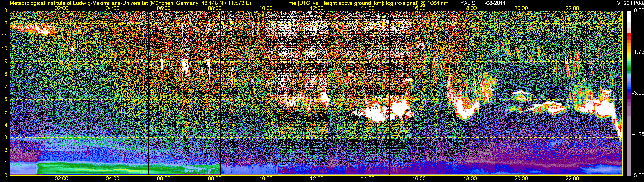Click the 12 km height axis label
Screen dimensions: 644x182
5,23
